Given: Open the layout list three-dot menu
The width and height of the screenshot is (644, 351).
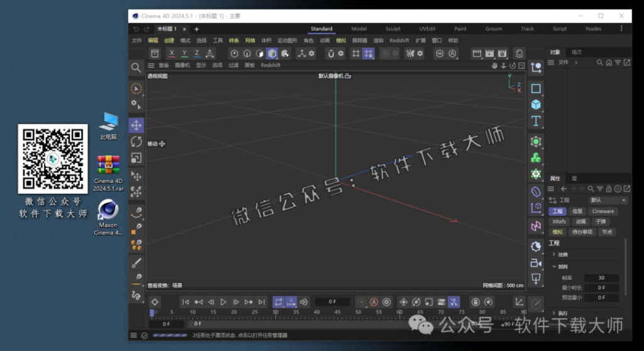Looking at the screenshot, I should (621, 28).
